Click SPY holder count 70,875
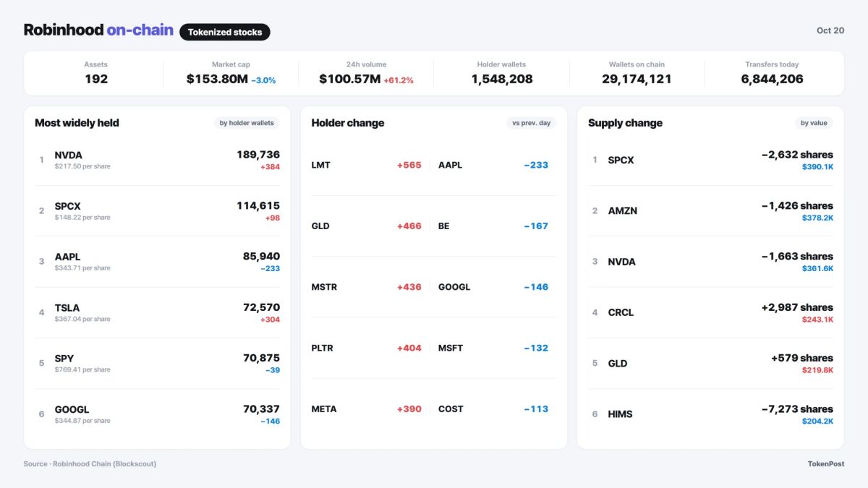 pyautogui.click(x=261, y=358)
